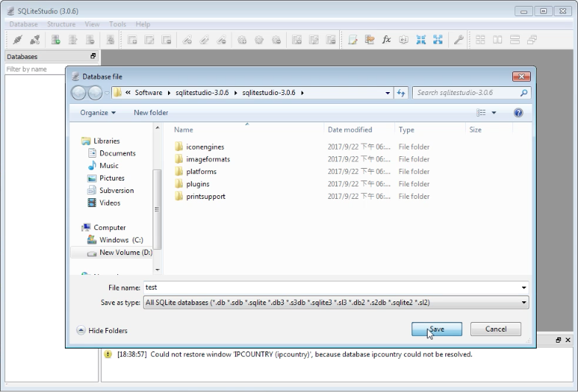
Task: Click the Edit database toolbar icon
Action: 73,40
